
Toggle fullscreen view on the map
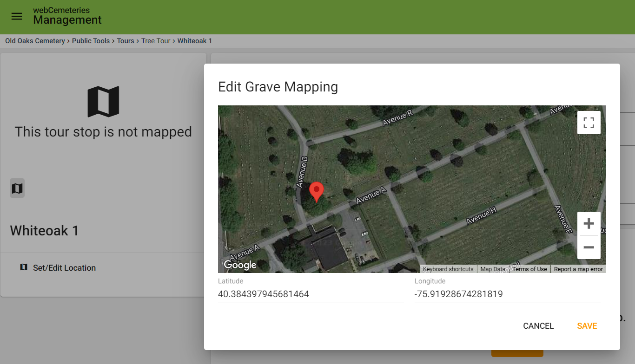pyautogui.click(x=589, y=123)
